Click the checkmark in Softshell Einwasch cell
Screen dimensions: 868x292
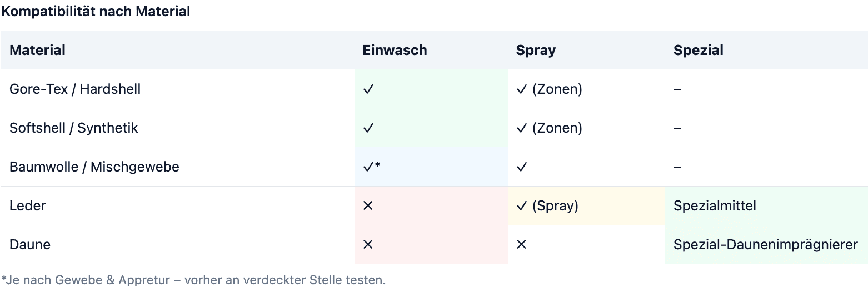[368, 128]
